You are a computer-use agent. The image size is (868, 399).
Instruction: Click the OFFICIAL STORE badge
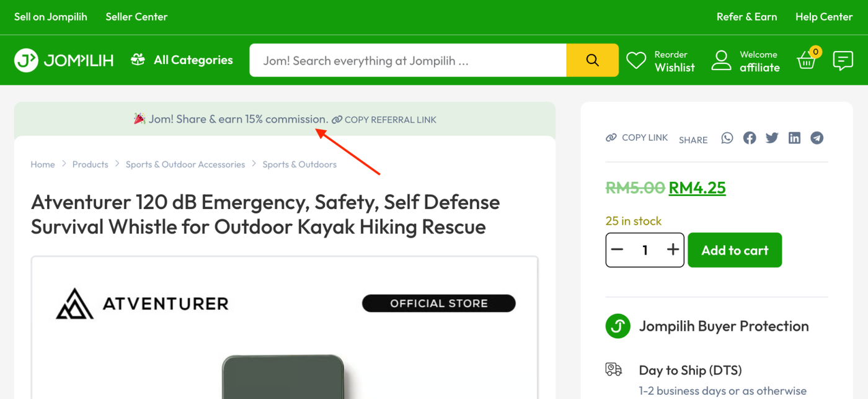[x=439, y=303]
